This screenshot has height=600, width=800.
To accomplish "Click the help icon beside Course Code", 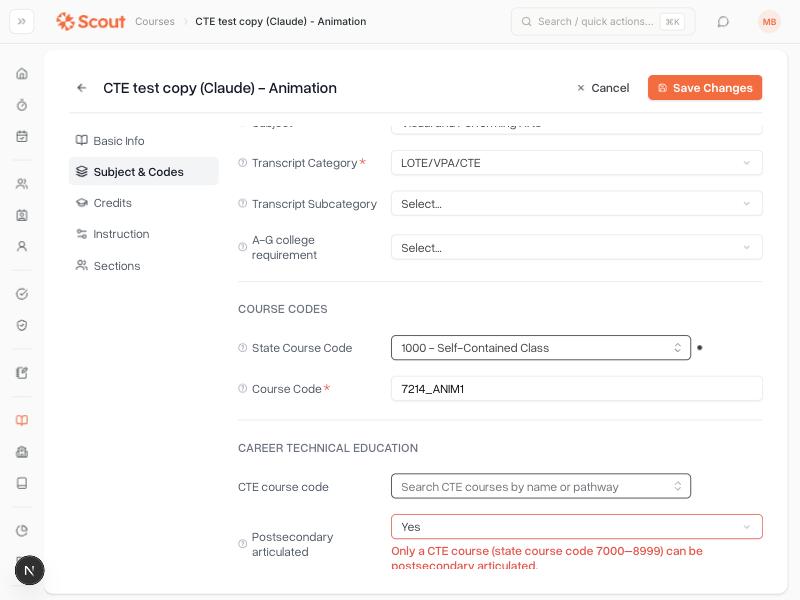I will coord(243,389).
